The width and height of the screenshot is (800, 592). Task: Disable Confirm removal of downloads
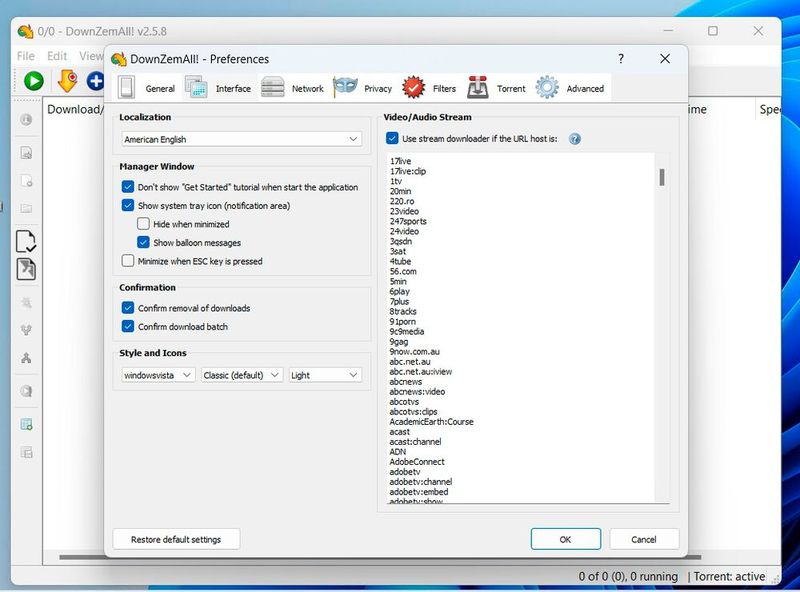pos(128,308)
